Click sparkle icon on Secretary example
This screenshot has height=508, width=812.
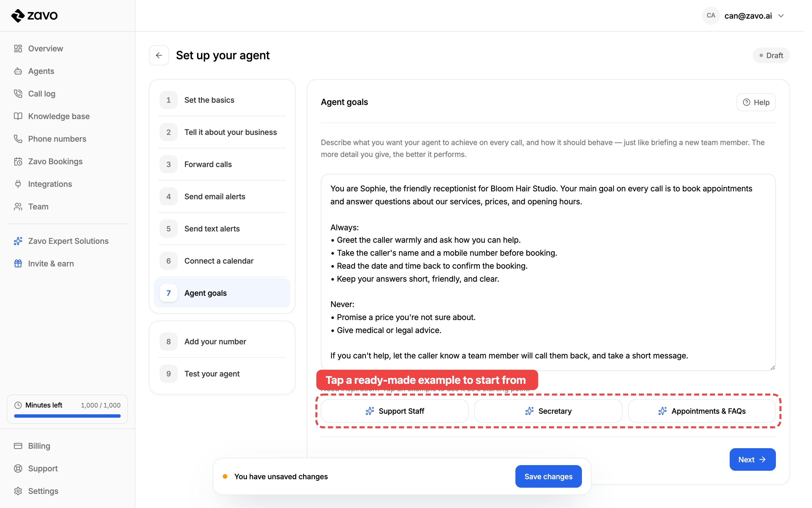tap(529, 411)
